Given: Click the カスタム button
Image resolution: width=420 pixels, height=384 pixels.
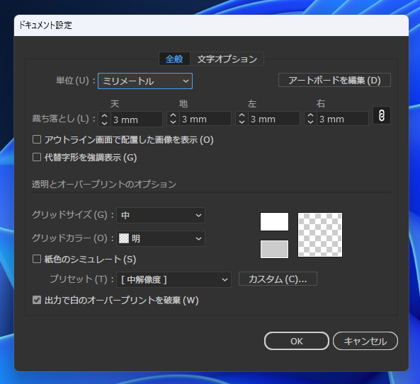Looking at the screenshot, I should click(x=278, y=279).
